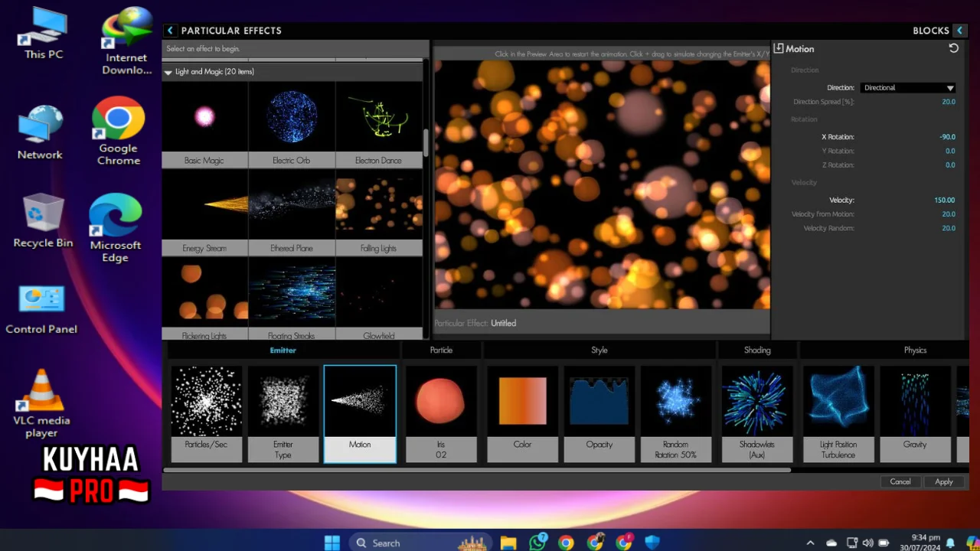Image resolution: width=980 pixels, height=551 pixels.
Task: Edit the Direction Spread value 20.0
Action: 948,102
